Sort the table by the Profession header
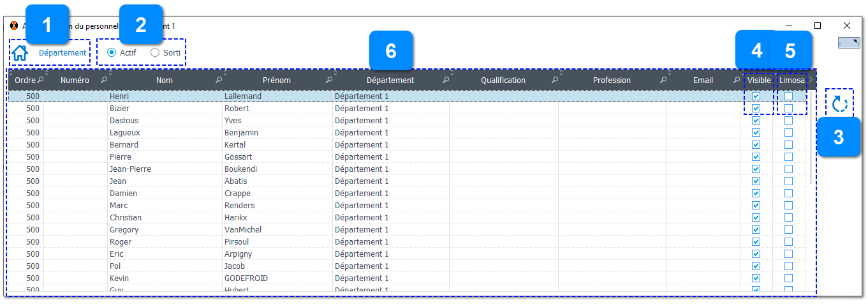 coord(611,80)
